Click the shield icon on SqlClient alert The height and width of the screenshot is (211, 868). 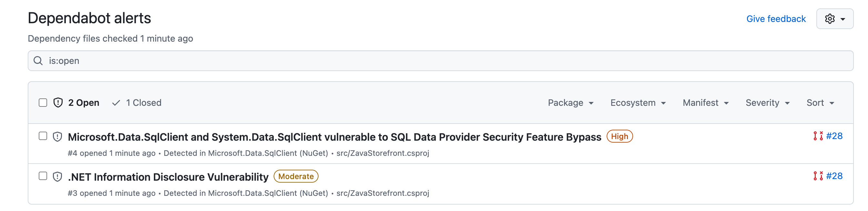click(x=58, y=136)
